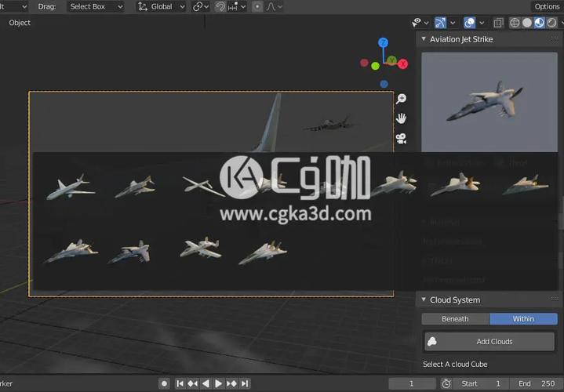The width and height of the screenshot is (564, 392).
Task: Click the blue Z axis gizmo handle
Action: pyautogui.click(x=383, y=42)
